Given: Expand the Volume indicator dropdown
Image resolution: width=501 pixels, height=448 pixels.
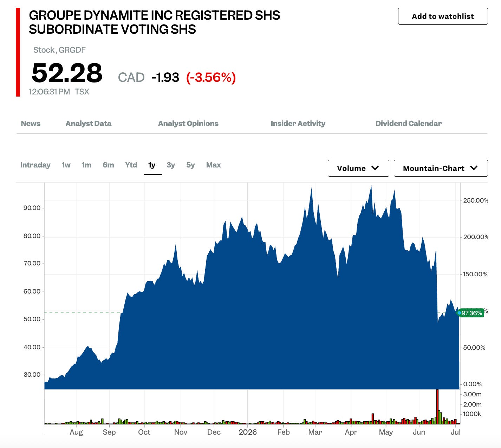Looking at the screenshot, I should coord(358,168).
